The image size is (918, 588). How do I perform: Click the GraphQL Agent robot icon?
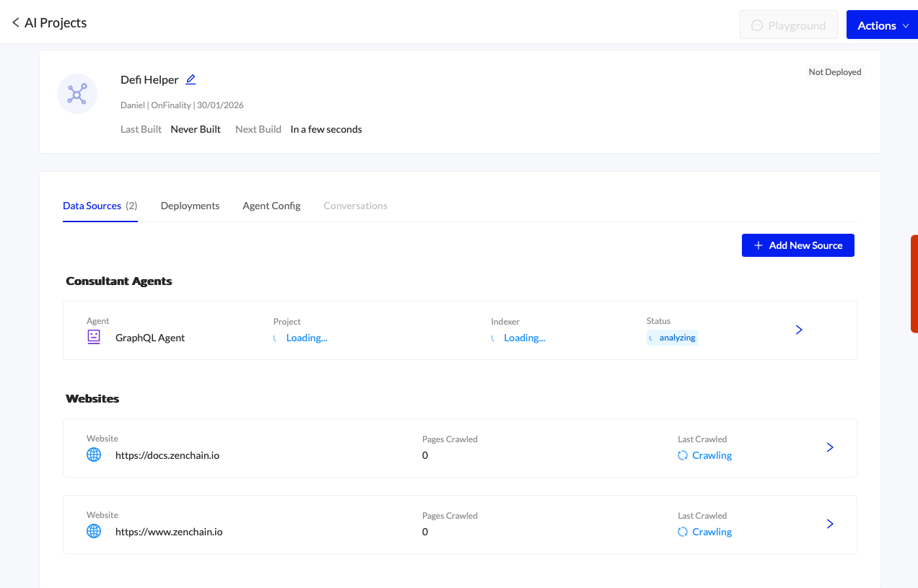pyautogui.click(x=94, y=337)
